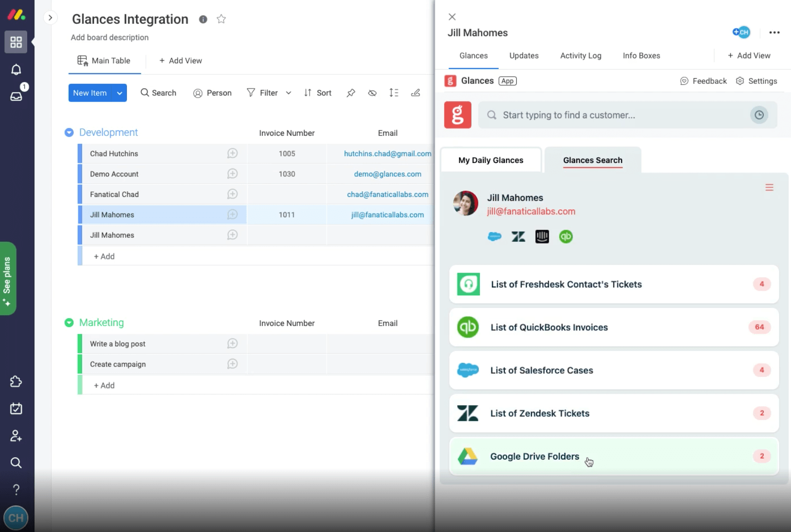Toggle hidden columns eye icon
This screenshot has height=532, width=791.
(x=373, y=93)
